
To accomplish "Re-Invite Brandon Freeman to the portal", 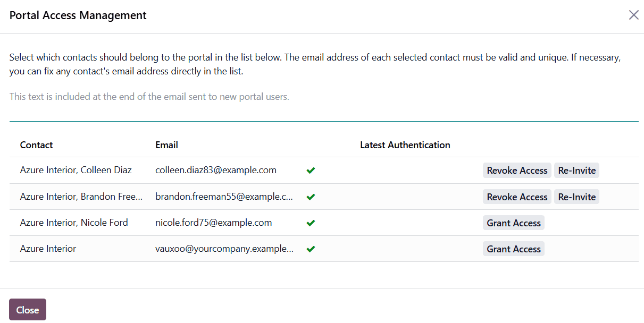I will point(576,197).
